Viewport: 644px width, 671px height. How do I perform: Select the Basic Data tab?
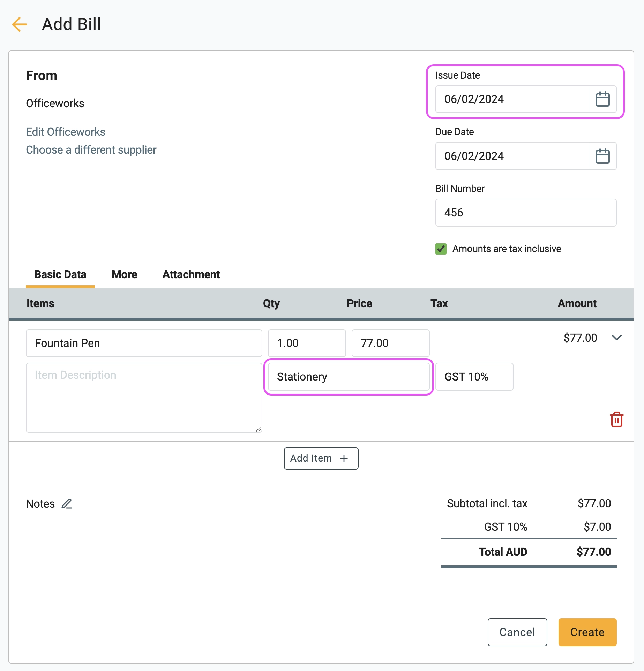(x=60, y=275)
